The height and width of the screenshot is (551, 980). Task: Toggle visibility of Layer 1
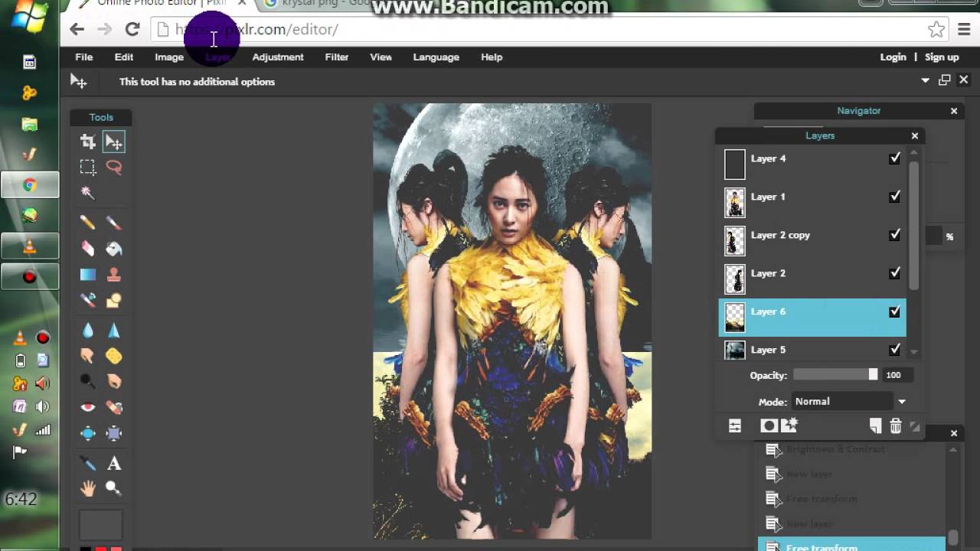[894, 197]
